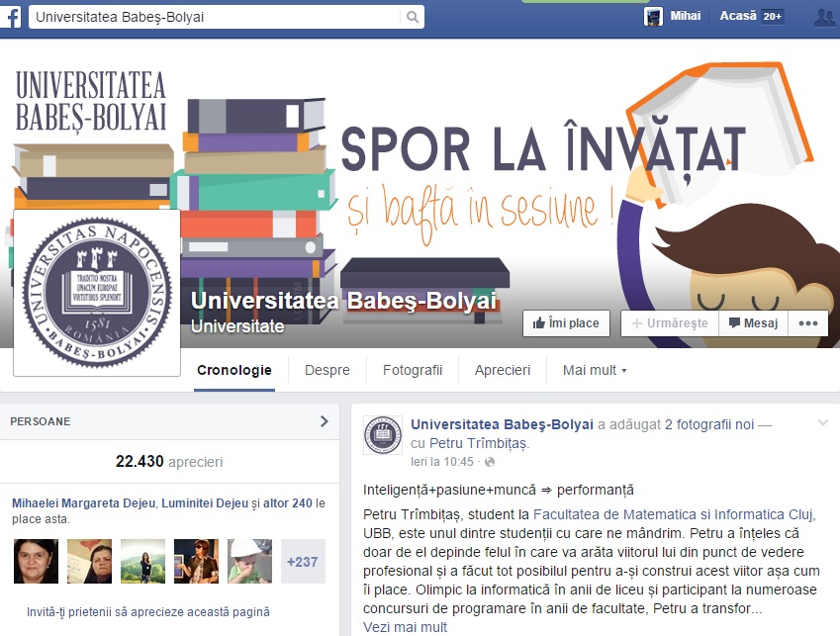
Task: Click the Facebook logo icon
Action: [10, 17]
